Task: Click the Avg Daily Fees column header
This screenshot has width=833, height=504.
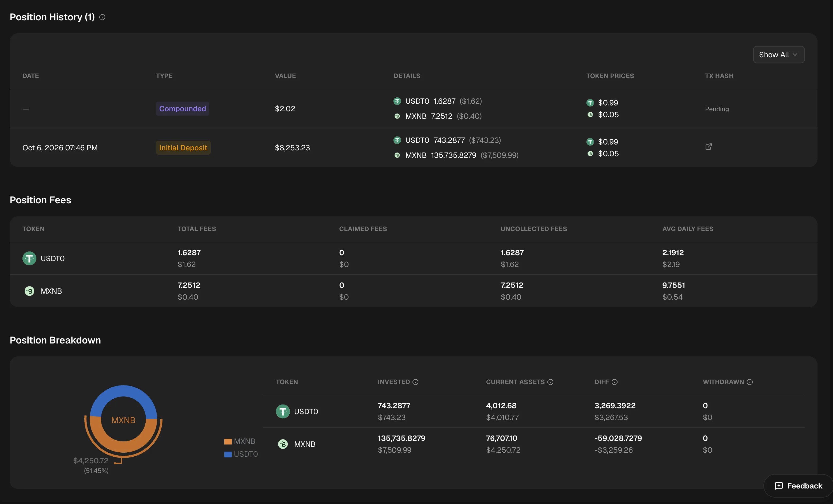Action: tap(688, 229)
